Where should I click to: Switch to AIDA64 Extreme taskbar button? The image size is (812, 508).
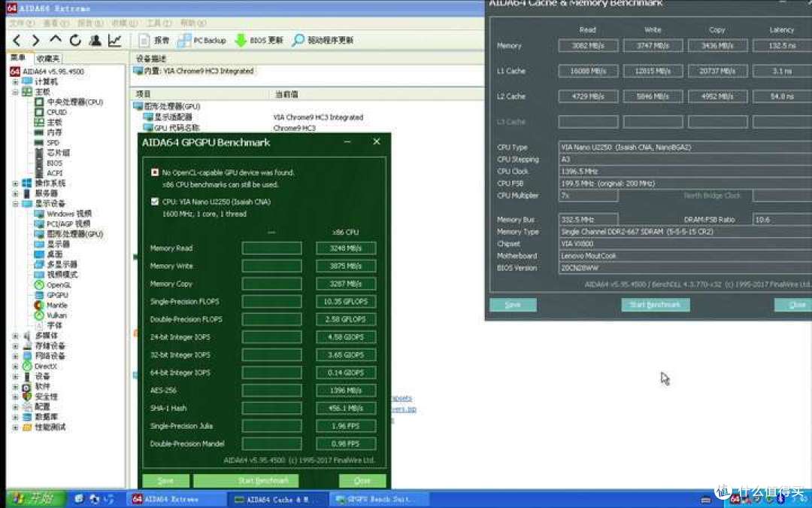coord(176,499)
